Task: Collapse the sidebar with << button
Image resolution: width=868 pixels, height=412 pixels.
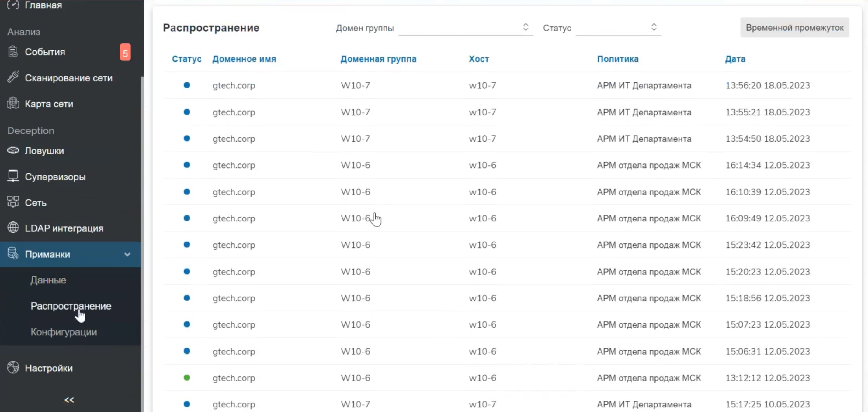Action: [69, 400]
